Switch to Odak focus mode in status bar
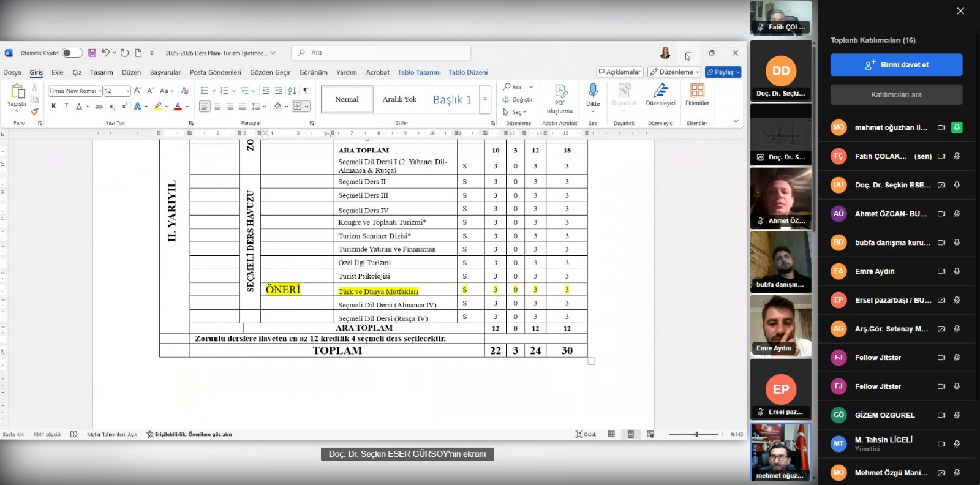The height and width of the screenshot is (485, 980). 586,434
